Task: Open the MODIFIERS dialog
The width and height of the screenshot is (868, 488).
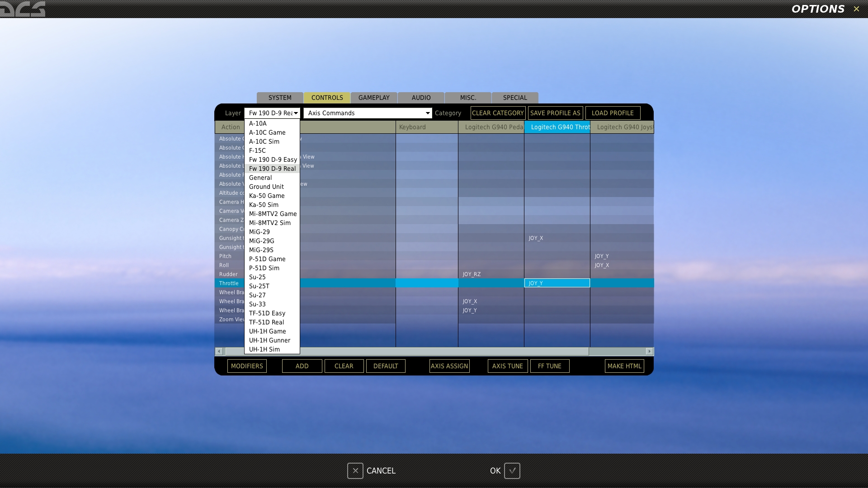Action: tap(247, 366)
